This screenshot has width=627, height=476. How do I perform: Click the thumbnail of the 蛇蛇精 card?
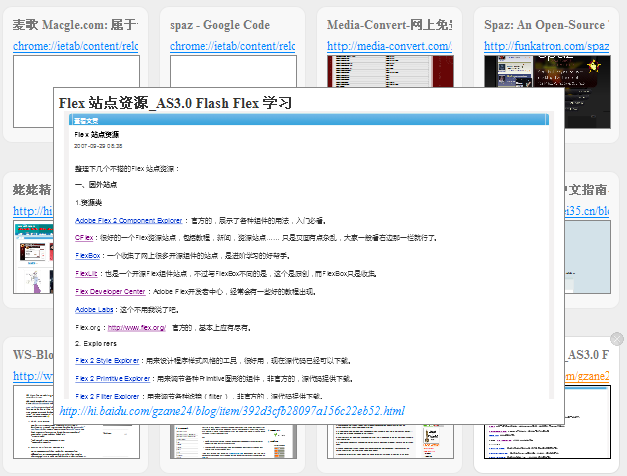(x=33, y=257)
